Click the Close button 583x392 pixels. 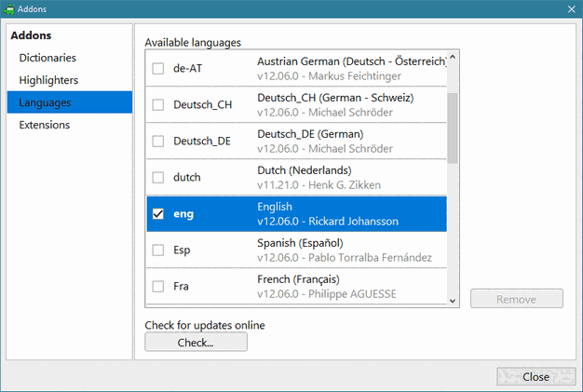click(x=536, y=377)
